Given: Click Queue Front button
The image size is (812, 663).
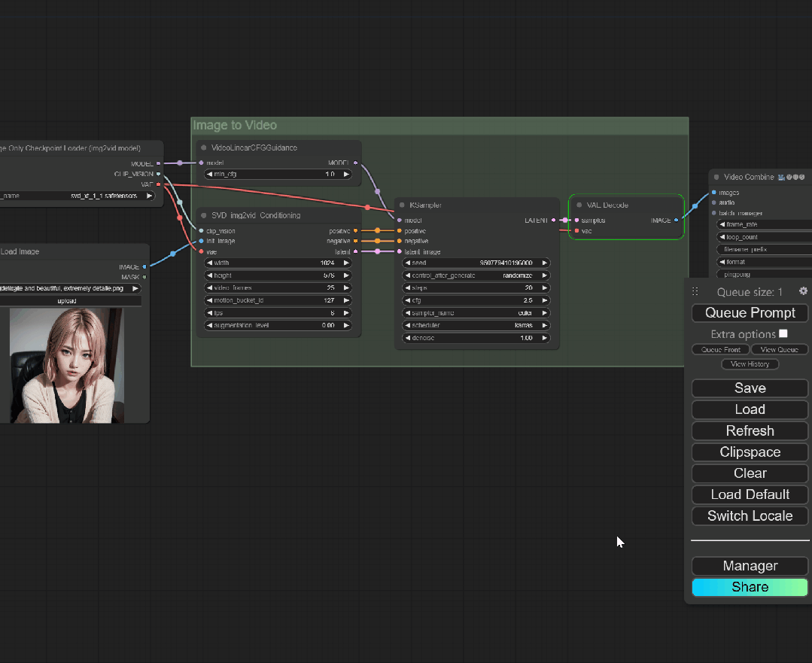Looking at the screenshot, I should (720, 350).
